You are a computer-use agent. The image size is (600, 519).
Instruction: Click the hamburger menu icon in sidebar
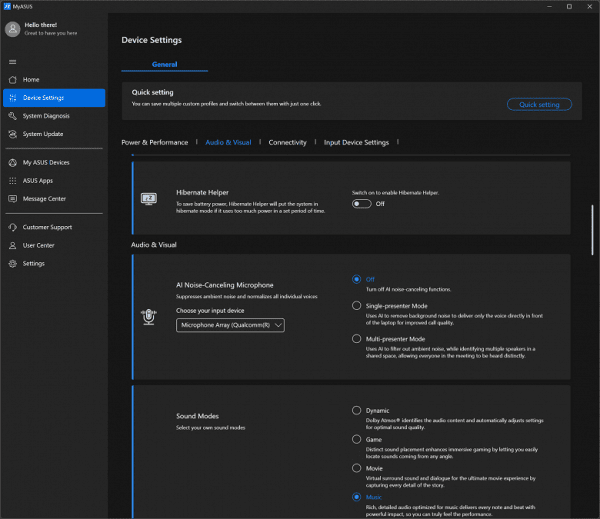point(13,62)
